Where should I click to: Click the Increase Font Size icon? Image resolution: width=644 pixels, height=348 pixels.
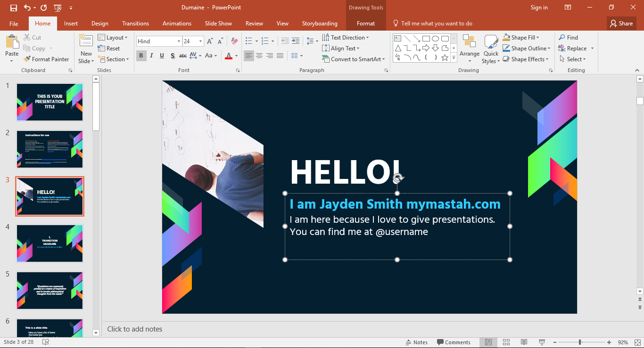click(210, 41)
